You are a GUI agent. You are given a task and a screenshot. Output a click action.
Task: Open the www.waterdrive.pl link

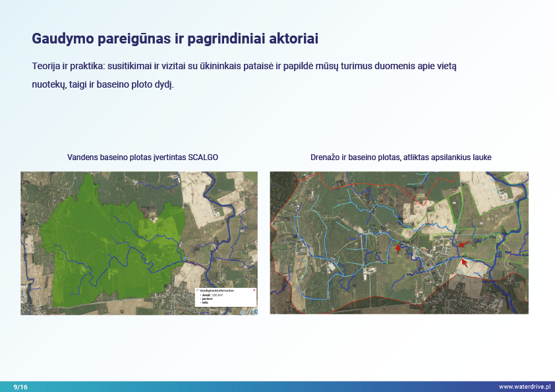tap(524, 387)
